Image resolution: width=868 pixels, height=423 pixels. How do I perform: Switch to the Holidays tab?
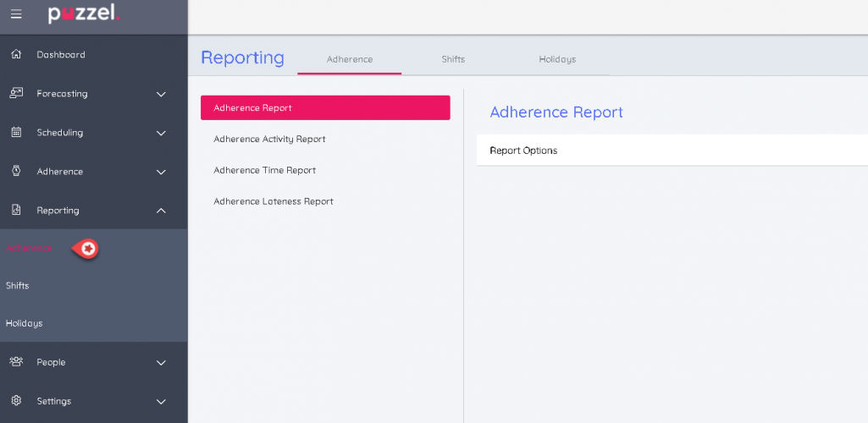pyautogui.click(x=557, y=59)
